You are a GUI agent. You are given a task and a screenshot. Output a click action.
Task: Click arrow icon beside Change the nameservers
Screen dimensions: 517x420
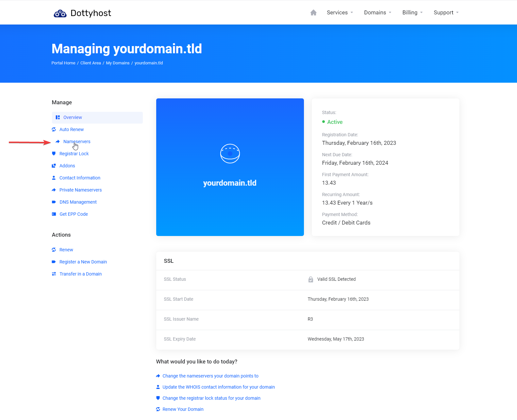pyautogui.click(x=158, y=376)
